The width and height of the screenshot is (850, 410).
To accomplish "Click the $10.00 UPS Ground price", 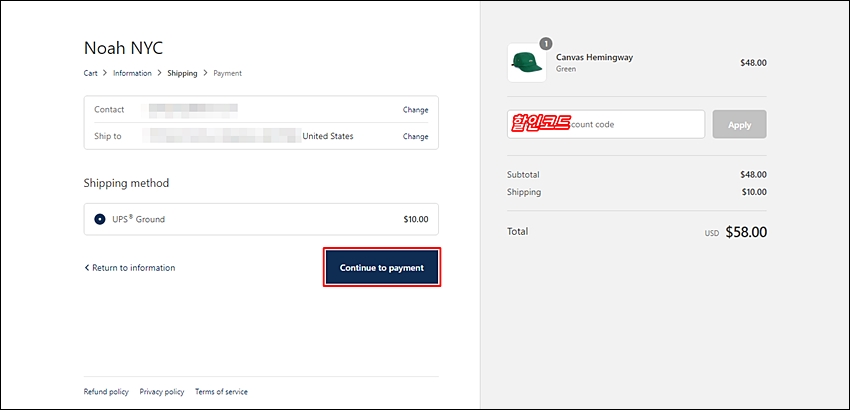I will point(416,220).
